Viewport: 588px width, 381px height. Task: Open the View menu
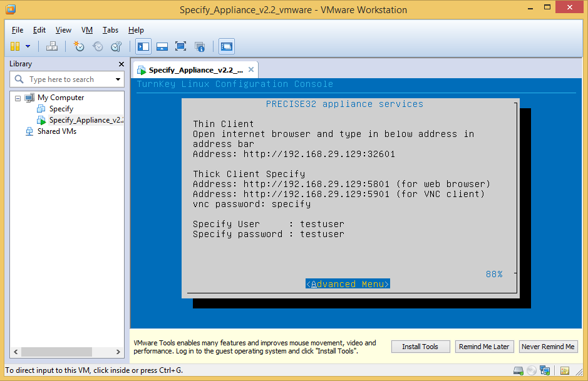click(63, 30)
